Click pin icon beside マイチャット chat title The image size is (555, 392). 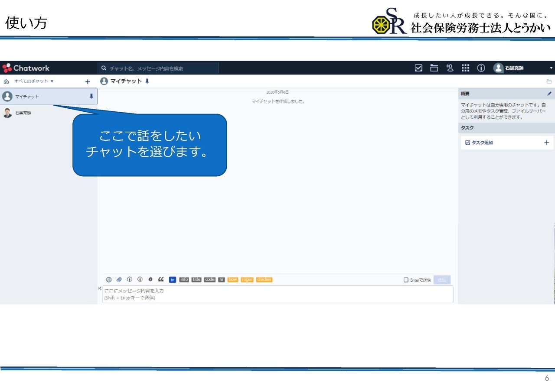point(147,81)
